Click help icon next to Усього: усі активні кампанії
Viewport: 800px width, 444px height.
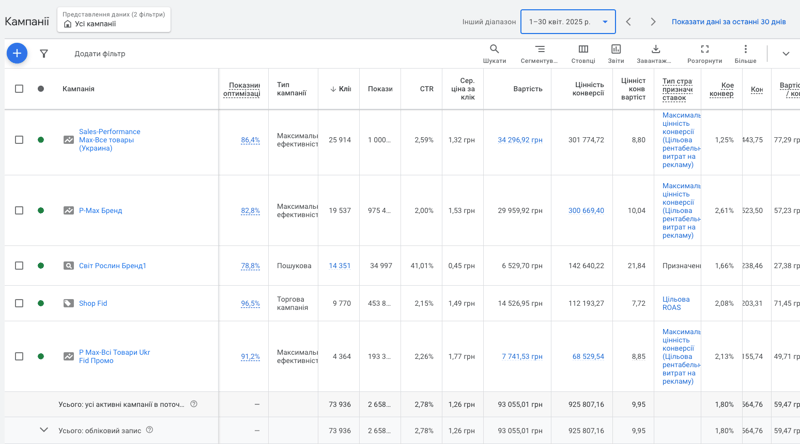[194, 404]
